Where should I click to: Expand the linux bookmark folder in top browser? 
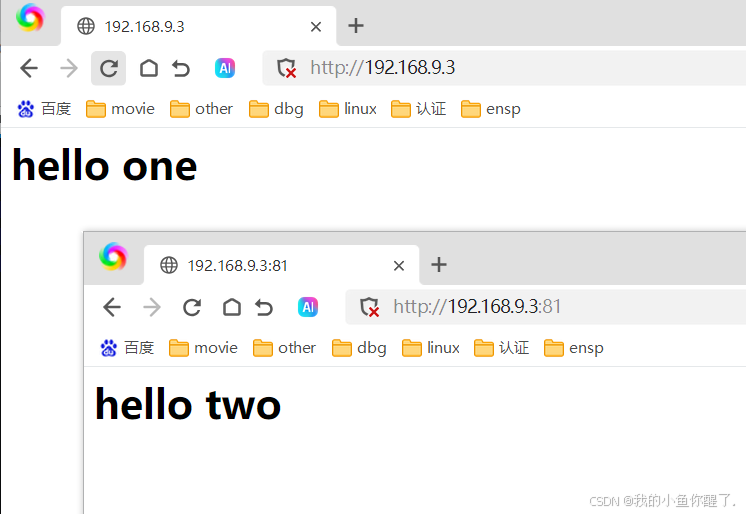[x=348, y=109]
